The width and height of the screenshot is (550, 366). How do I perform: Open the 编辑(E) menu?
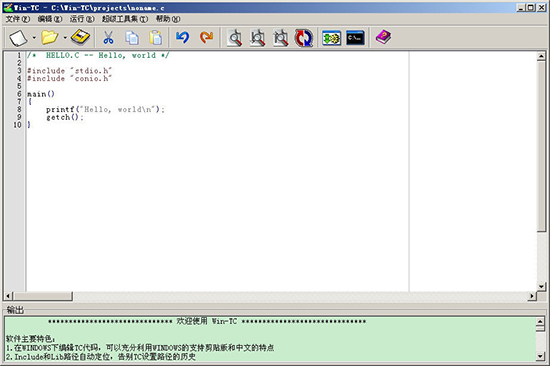[x=50, y=19]
